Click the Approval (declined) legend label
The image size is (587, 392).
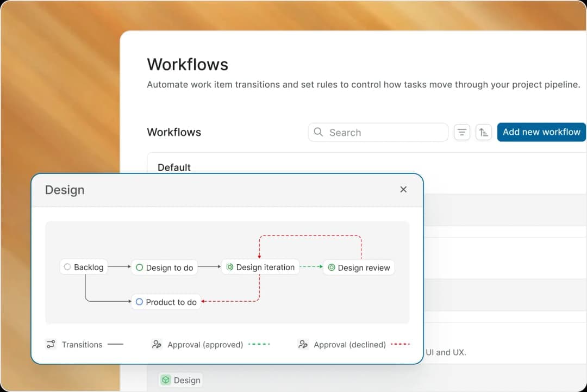pyautogui.click(x=349, y=345)
